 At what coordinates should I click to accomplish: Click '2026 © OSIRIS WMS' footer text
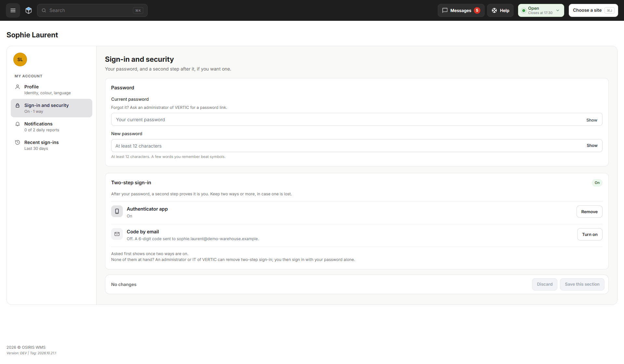tap(26, 347)
